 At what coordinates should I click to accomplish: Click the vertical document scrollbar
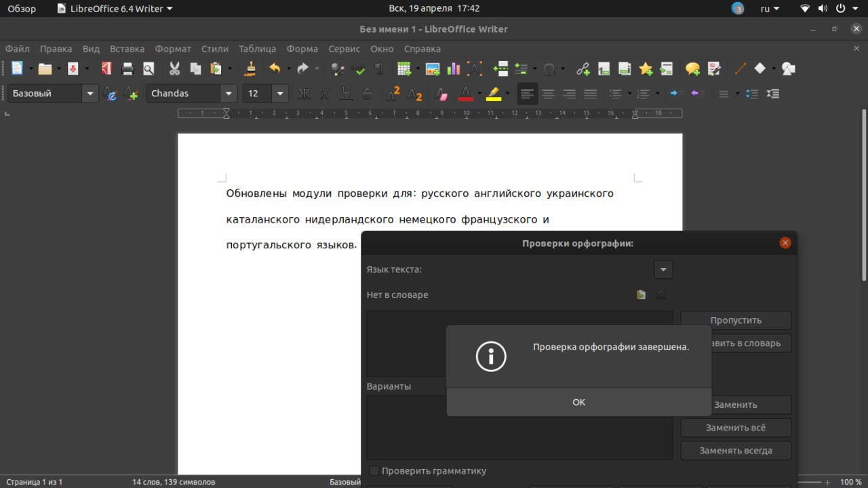tap(863, 195)
